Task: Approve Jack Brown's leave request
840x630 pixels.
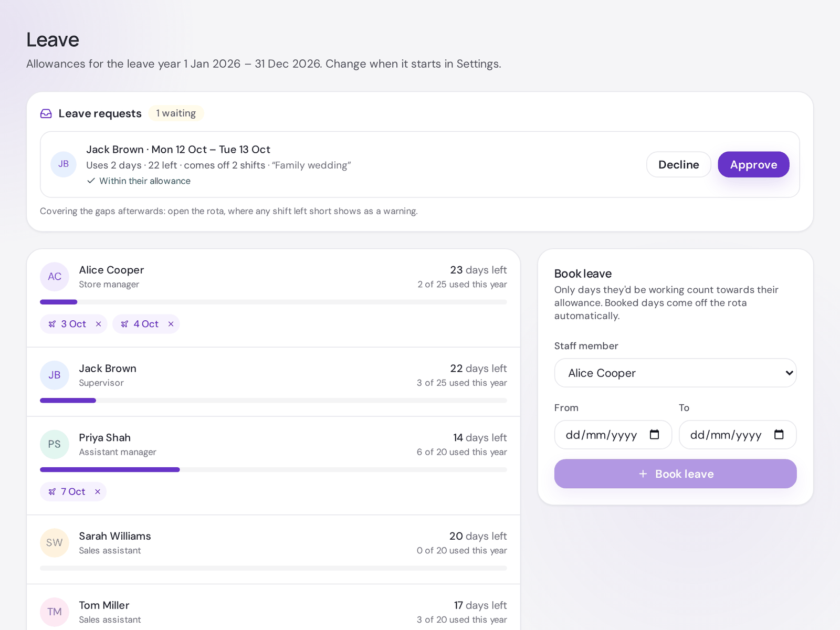Action: [753, 164]
